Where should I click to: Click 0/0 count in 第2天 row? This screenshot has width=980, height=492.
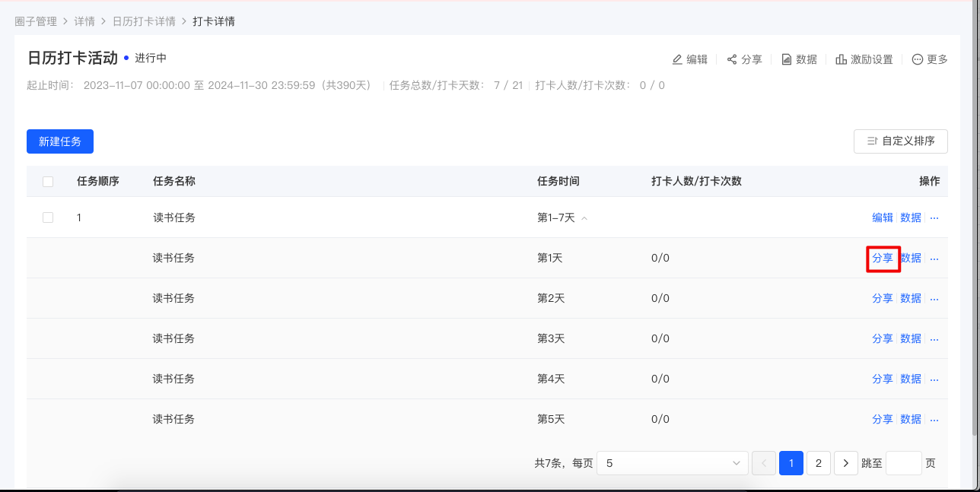pyautogui.click(x=660, y=299)
